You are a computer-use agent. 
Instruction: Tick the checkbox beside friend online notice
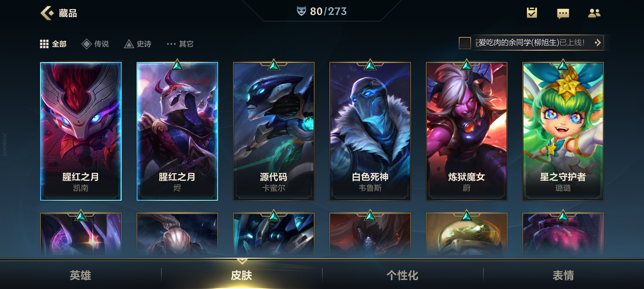tap(465, 43)
